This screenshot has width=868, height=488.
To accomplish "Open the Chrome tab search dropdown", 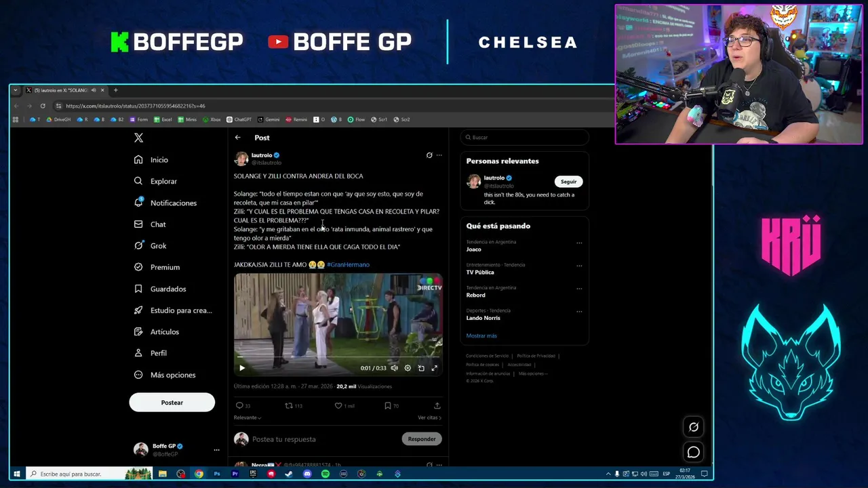I will click(x=16, y=90).
